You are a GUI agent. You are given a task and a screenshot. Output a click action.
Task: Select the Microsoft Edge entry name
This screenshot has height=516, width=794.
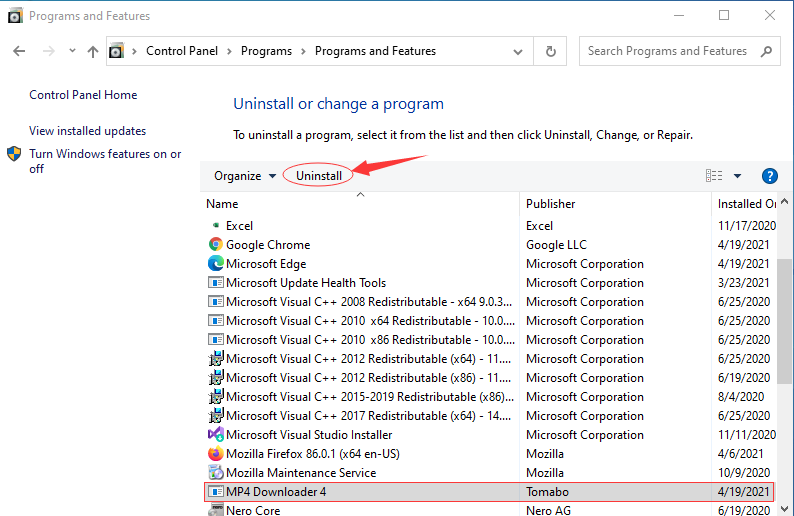click(x=266, y=264)
